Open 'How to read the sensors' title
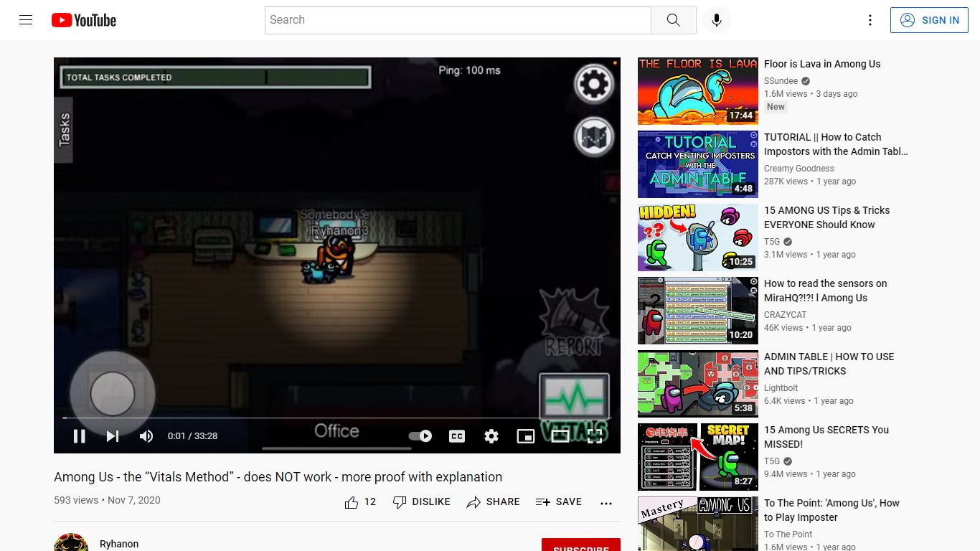This screenshot has width=980, height=551. 825,291
